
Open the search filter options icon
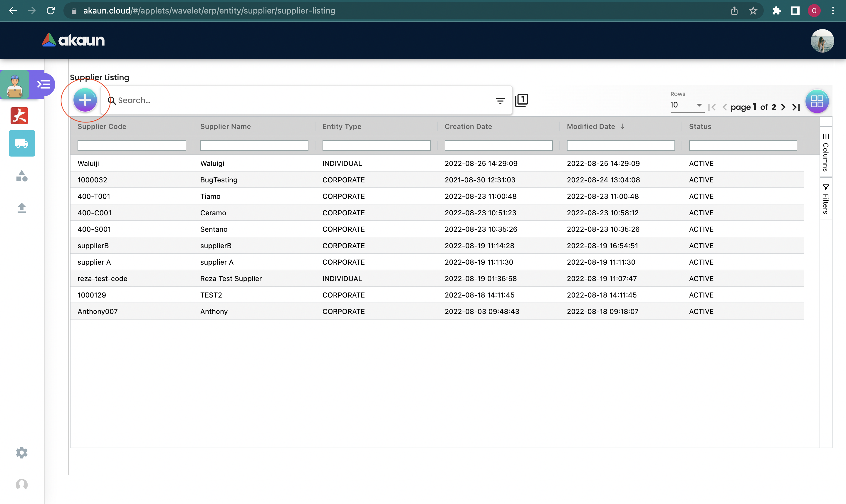tap(500, 101)
